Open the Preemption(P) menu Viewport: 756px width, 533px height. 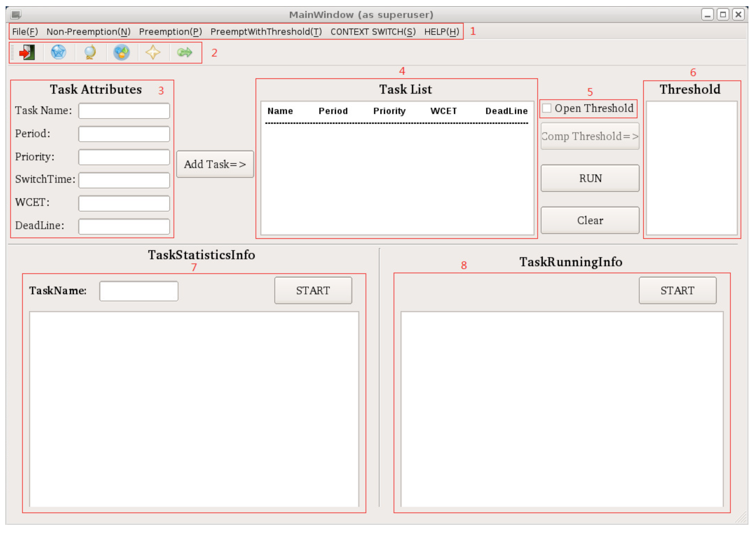[x=171, y=32]
